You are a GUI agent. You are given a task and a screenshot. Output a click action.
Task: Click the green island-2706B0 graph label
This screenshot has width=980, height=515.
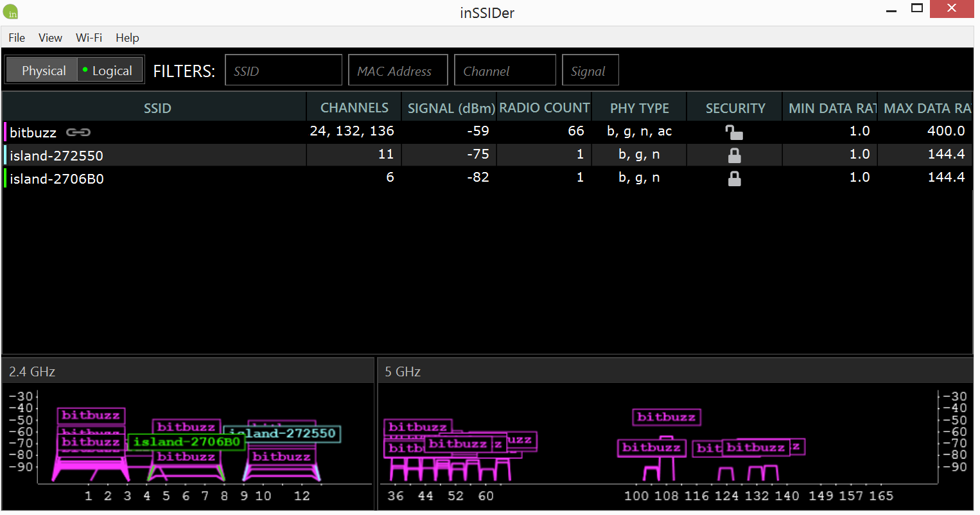(x=186, y=442)
